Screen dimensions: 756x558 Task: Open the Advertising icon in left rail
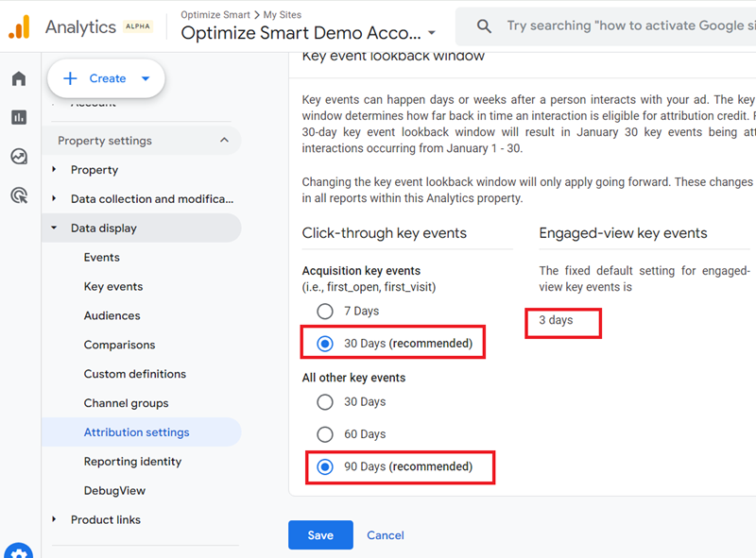click(x=19, y=195)
